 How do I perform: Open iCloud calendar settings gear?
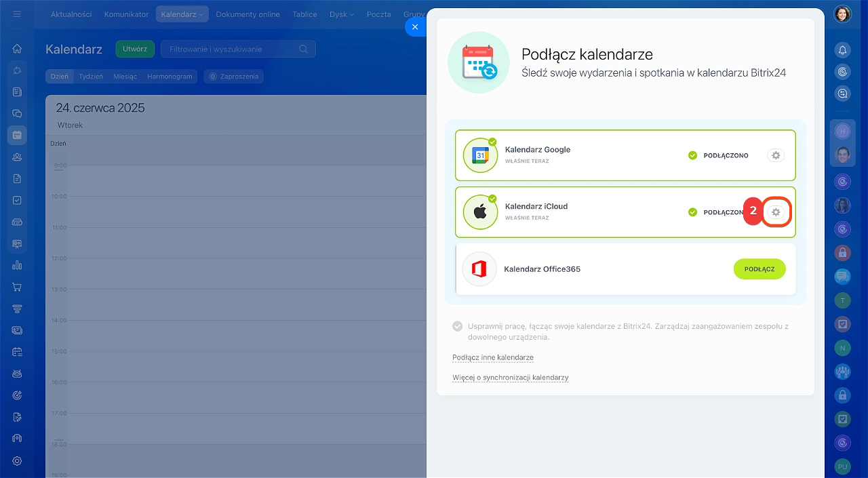pos(776,212)
